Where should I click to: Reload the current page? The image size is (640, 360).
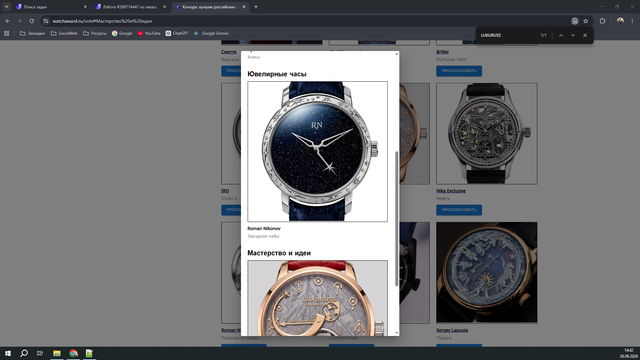pyautogui.click(x=31, y=21)
